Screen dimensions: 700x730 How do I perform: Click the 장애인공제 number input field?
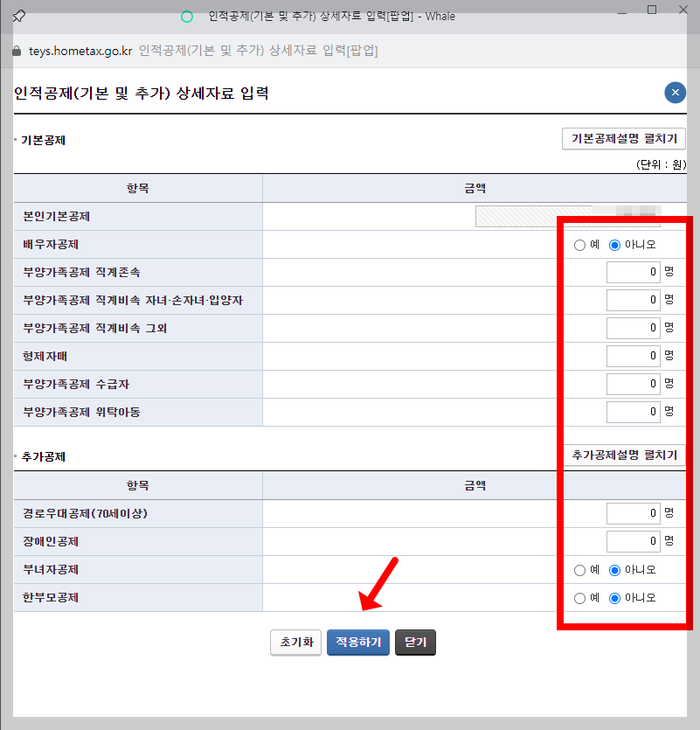coord(632,541)
